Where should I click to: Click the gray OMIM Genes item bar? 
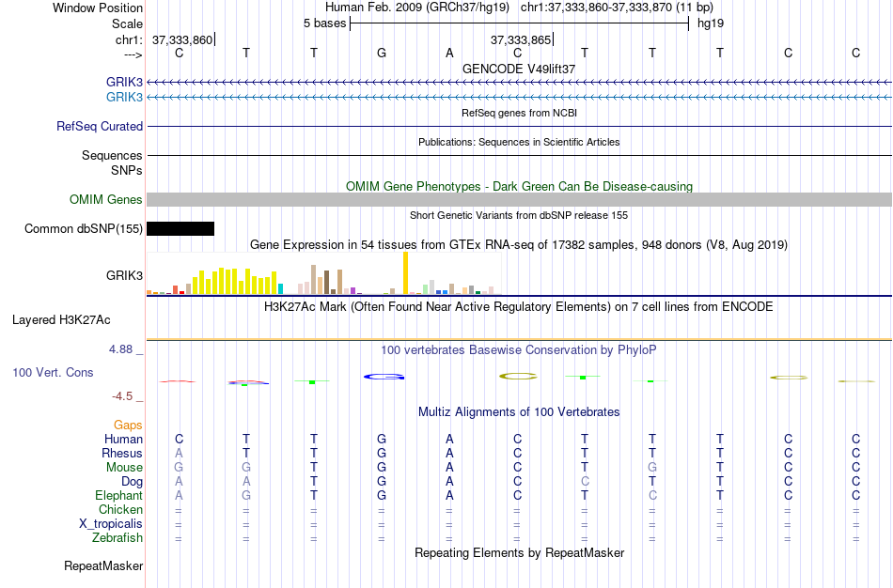[519, 199]
